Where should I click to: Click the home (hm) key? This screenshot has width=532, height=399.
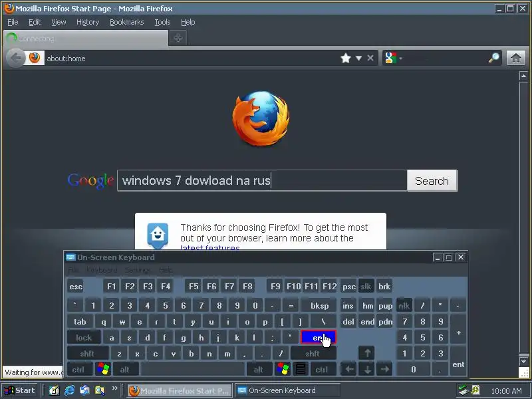(x=368, y=306)
